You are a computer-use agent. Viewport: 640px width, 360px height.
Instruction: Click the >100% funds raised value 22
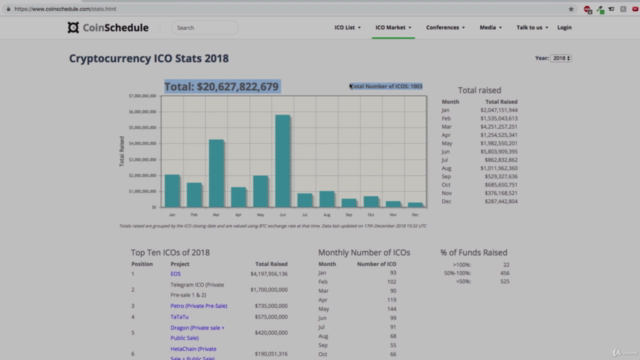506,265
